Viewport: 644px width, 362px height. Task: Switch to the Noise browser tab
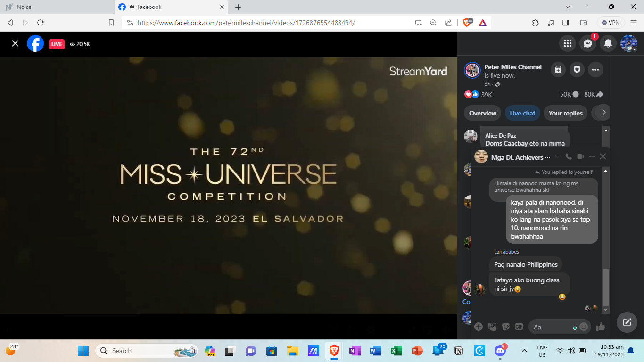(57, 7)
